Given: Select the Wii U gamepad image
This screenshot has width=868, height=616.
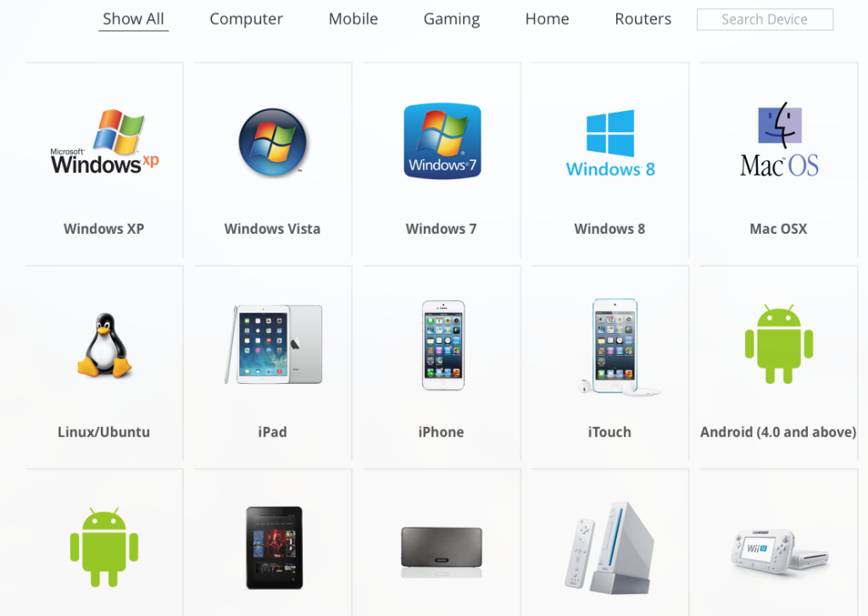Looking at the screenshot, I should (780, 550).
